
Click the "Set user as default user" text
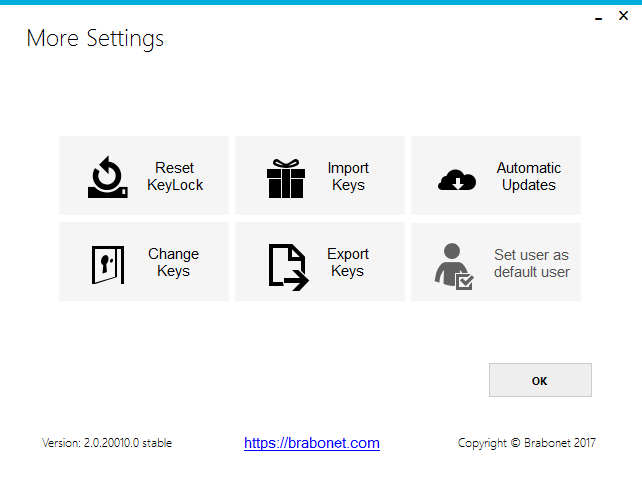[x=531, y=263]
